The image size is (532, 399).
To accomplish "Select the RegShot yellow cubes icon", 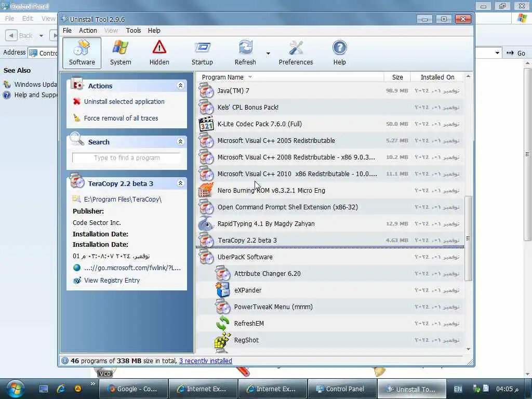I will pos(223,340).
